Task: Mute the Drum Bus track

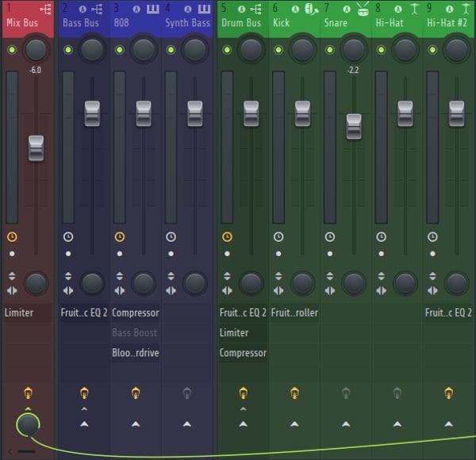Action: (227, 50)
